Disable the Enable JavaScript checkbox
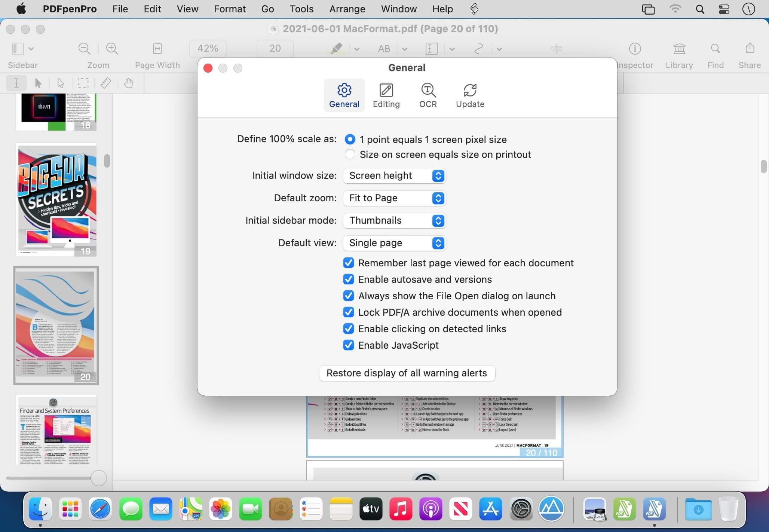This screenshot has width=769, height=532. [x=349, y=345]
